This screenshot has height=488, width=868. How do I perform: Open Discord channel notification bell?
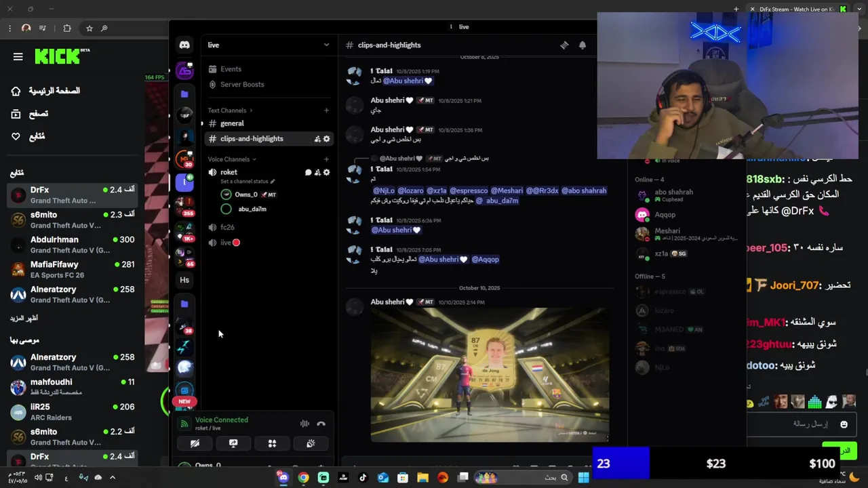point(582,45)
